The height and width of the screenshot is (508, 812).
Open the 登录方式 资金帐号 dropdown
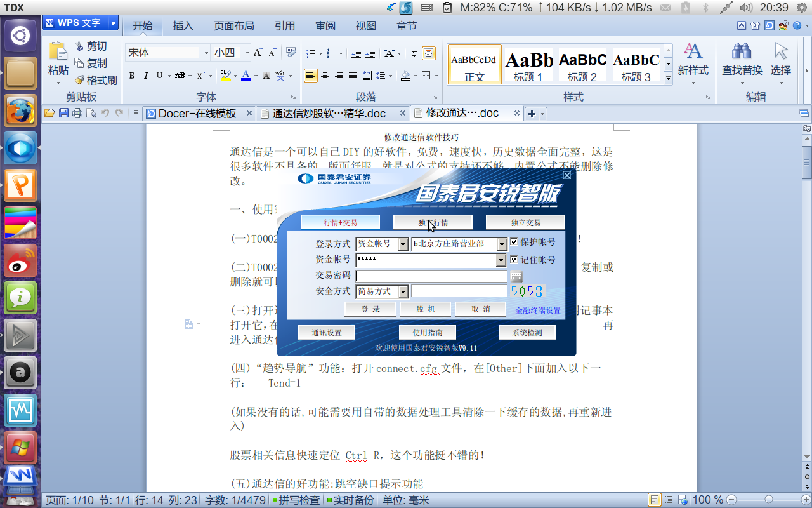tap(403, 244)
